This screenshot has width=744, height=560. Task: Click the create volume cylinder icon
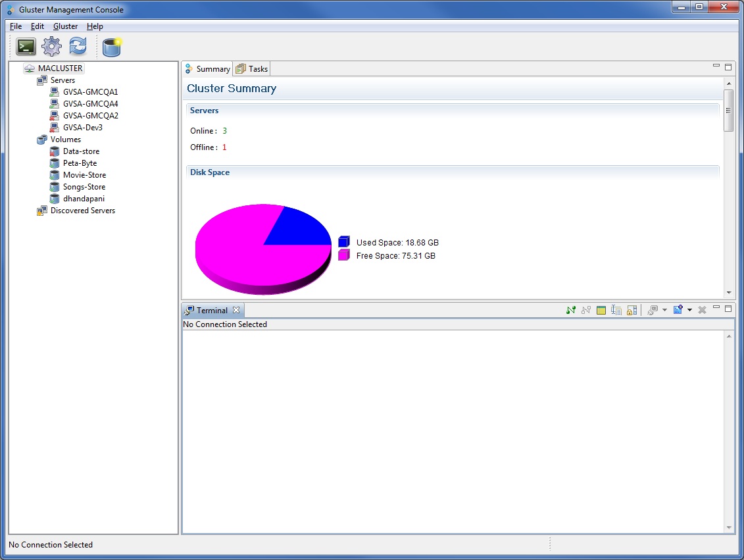tap(112, 47)
